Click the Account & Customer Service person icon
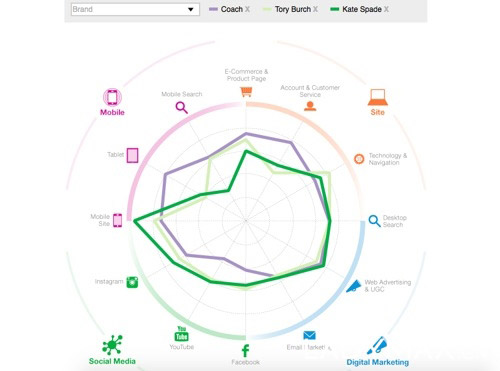 (x=310, y=106)
